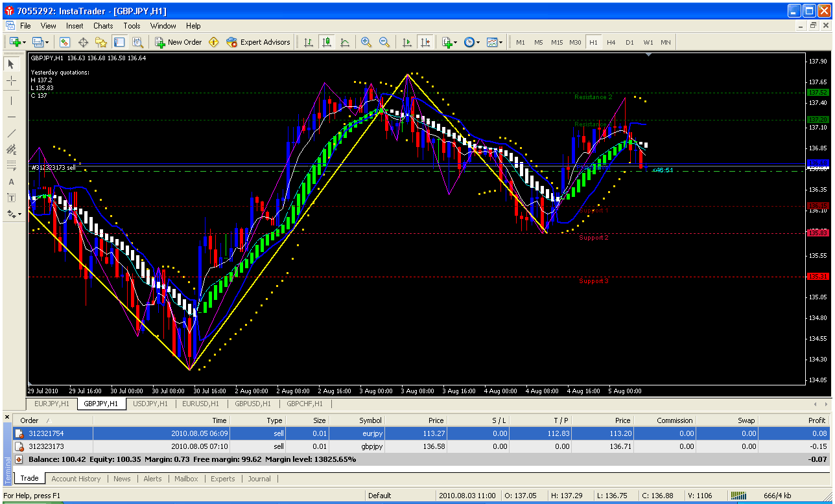This screenshot has width=835, height=504.
Task: Select the Crosshair tool
Action: coord(12,81)
